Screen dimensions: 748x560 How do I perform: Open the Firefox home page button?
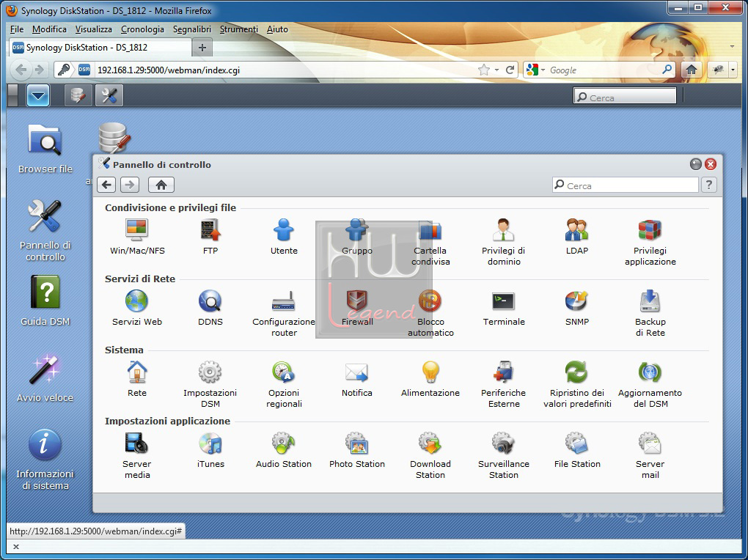tap(692, 70)
